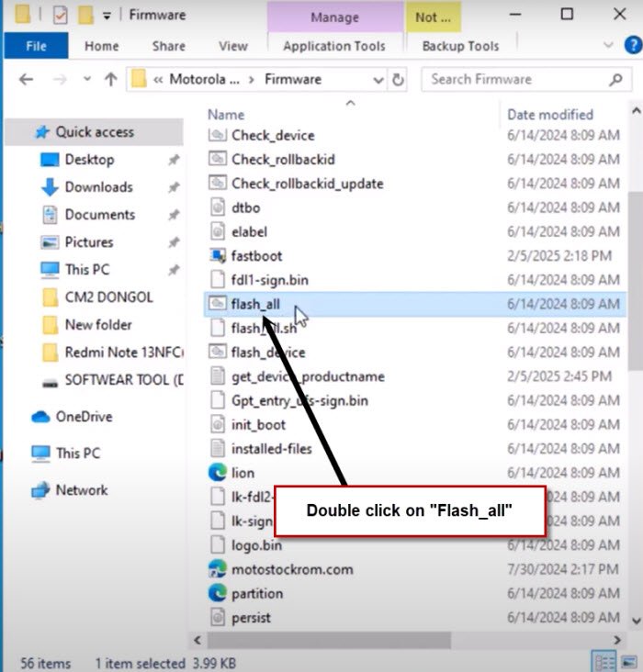Select the Check_device file icon
This screenshot has width=643, height=672.
(218, 135)
